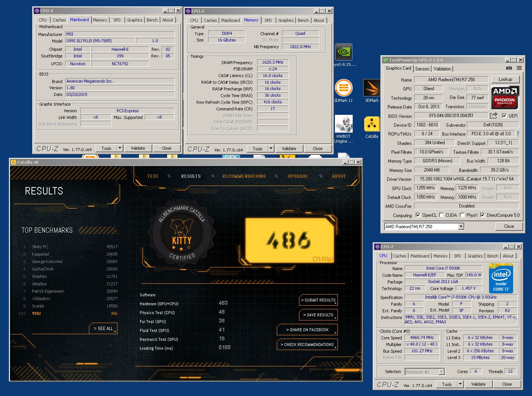Click the Intel Core i7 logo in CPU-Z
This screenshot has width=532, height=396.
501,279
